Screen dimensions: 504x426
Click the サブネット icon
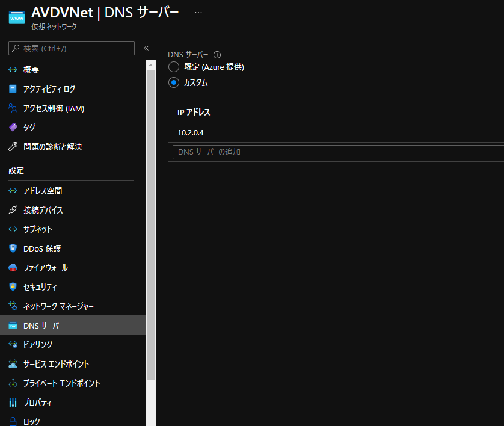pos(13,229)
